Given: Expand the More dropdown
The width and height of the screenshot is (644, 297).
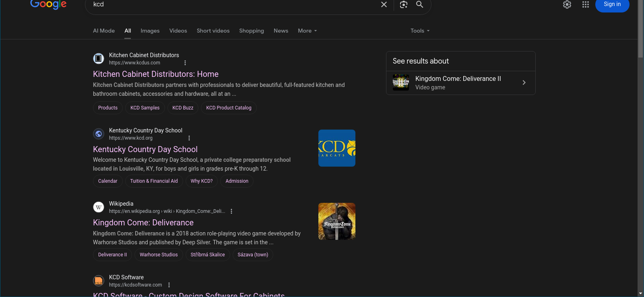Looking at the screenshot, I should 308,31.
